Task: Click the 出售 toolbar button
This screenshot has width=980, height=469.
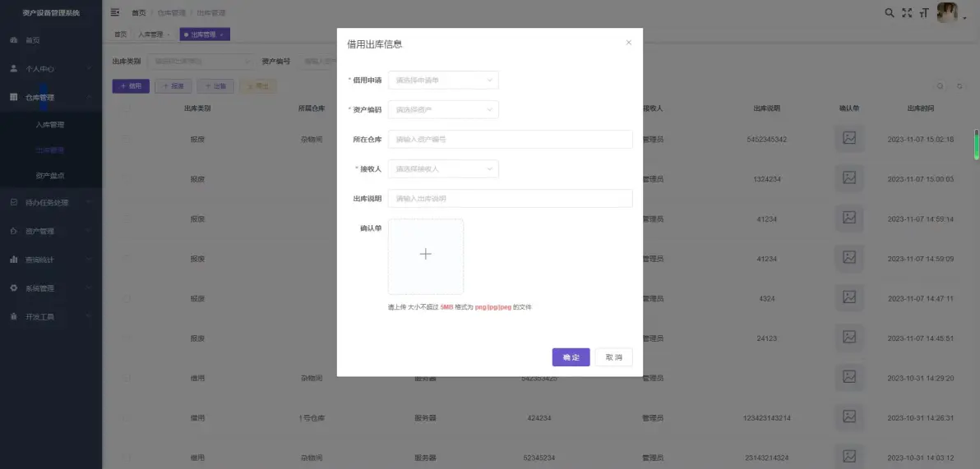Action: pos(215,86)
